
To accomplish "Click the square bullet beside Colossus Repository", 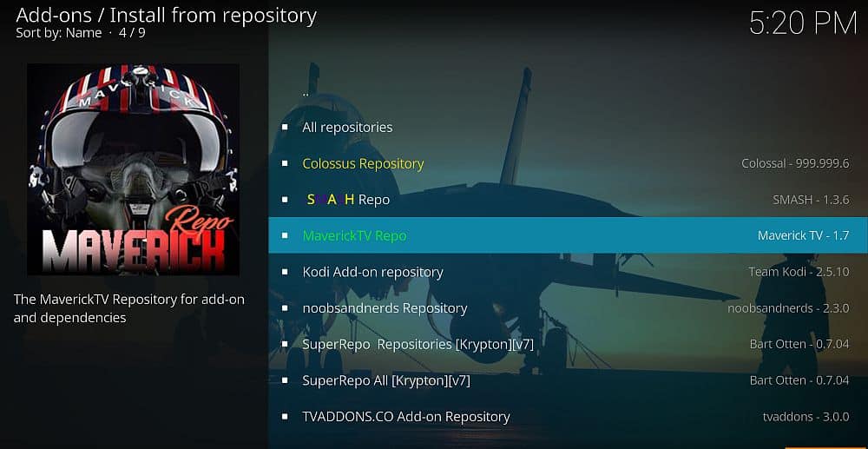I will (x=285, y=163).
